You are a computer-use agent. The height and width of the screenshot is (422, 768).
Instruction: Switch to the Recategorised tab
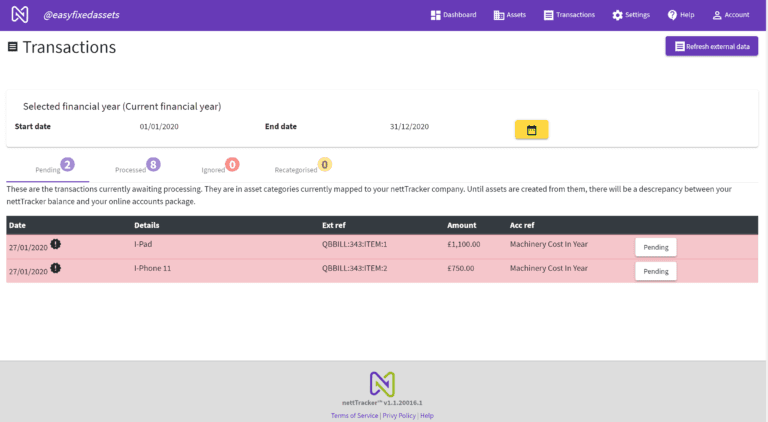coord(296,170)
